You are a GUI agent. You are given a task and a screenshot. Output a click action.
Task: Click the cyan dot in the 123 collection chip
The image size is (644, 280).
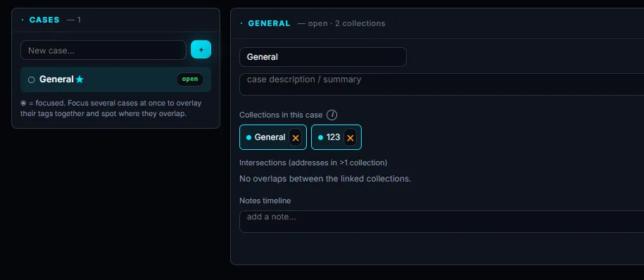(x=320, y=137)
